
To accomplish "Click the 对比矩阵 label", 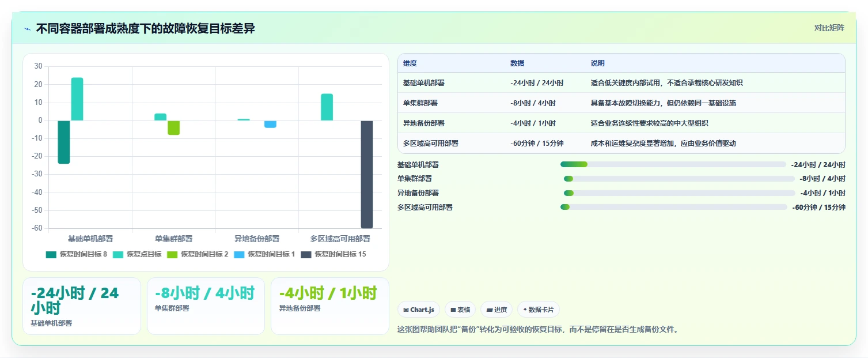I will coord(829,28).
